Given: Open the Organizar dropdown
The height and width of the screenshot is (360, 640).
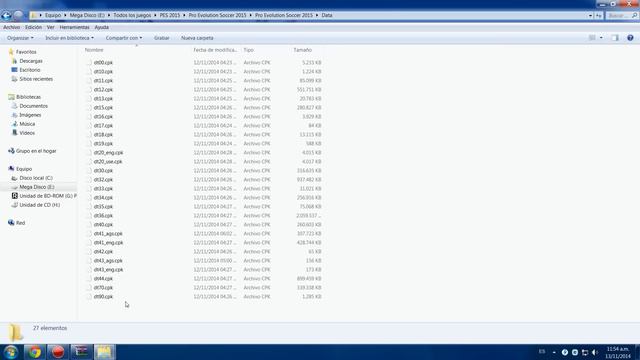Looking at the screenshot, I should [20, 38].
